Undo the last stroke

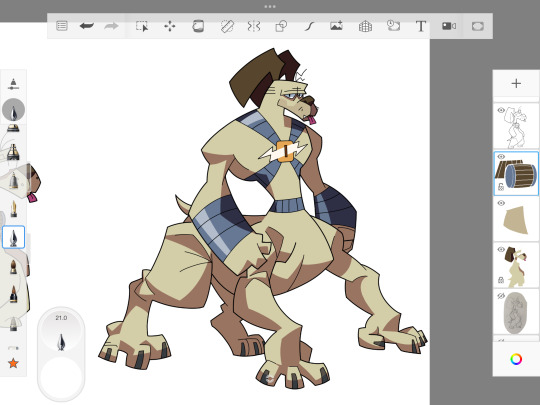tap(86, 26)
